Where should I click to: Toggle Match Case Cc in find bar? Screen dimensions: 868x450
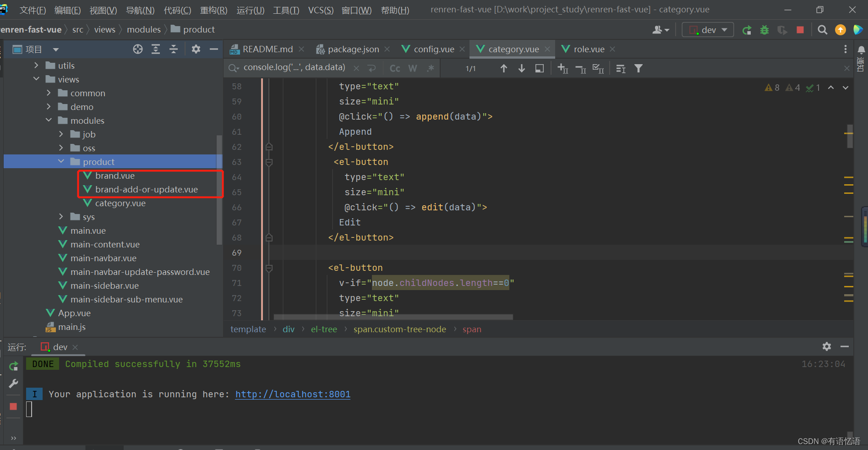[x=395, y=68]
